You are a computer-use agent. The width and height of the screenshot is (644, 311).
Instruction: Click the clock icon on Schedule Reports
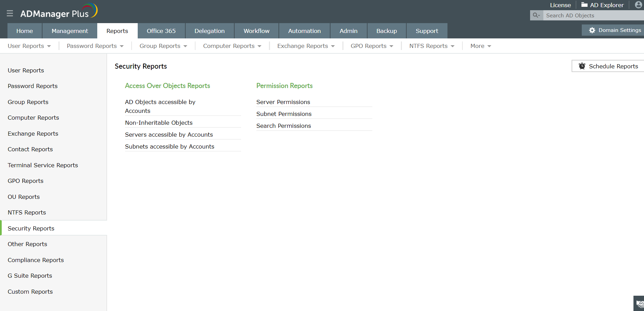click(582, 66)
